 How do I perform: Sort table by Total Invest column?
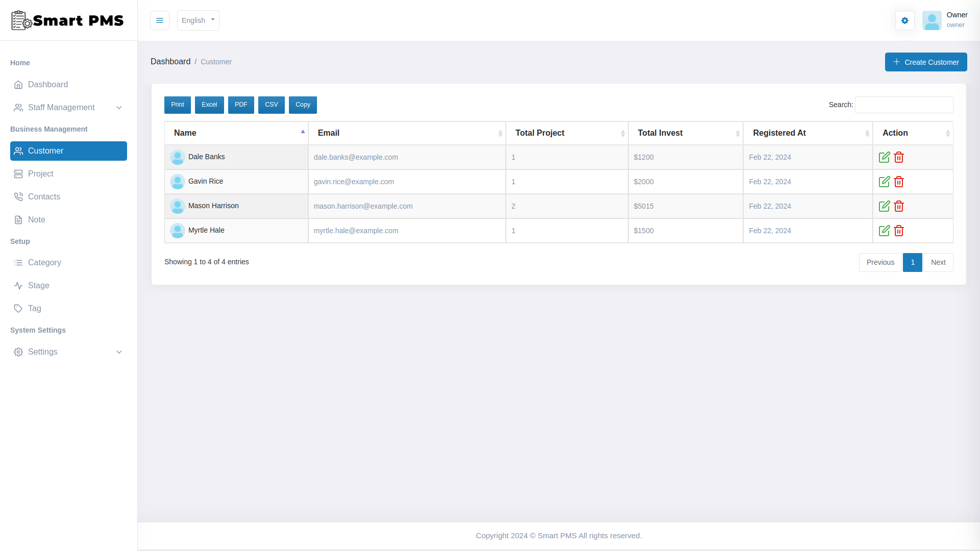(x=660, y=133)
